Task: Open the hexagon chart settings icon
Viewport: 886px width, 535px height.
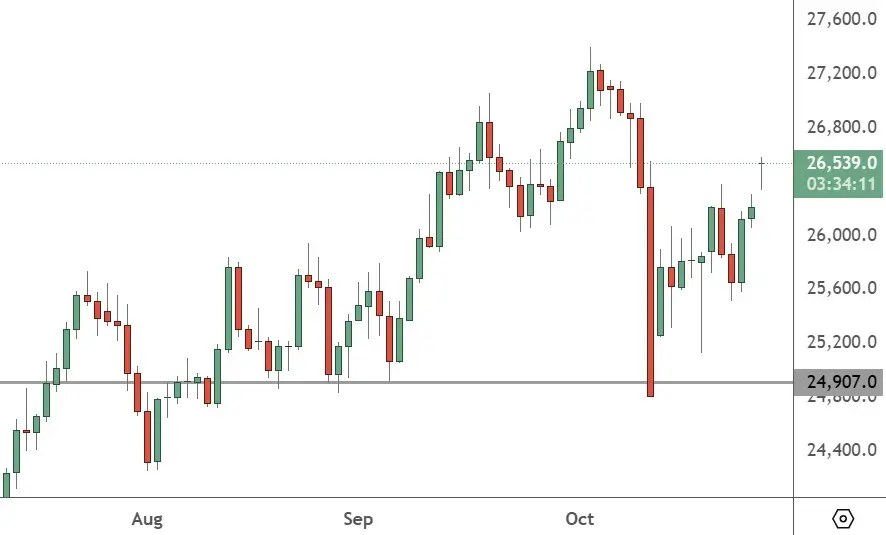Action: [842, 518]
